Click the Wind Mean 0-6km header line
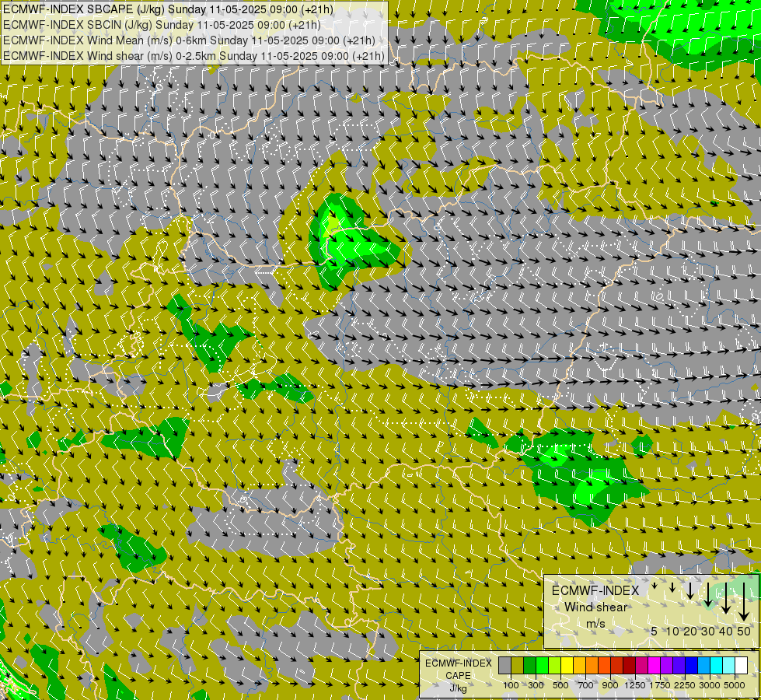The height and width of the screenshot is (700, 761). click(x=190, y=40)
